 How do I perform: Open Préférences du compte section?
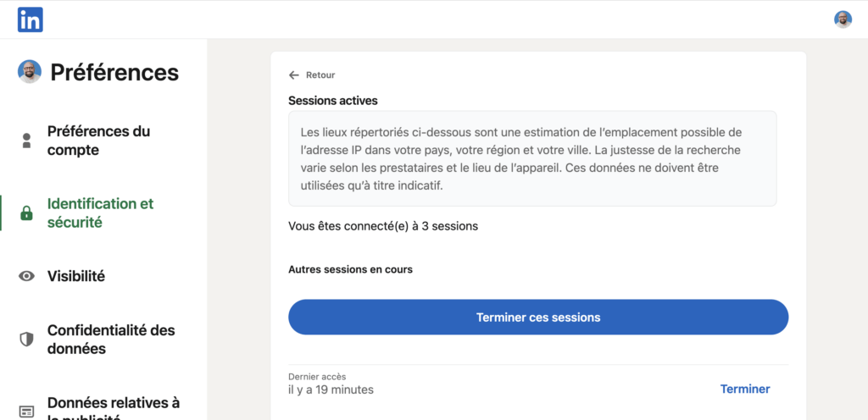98,141
